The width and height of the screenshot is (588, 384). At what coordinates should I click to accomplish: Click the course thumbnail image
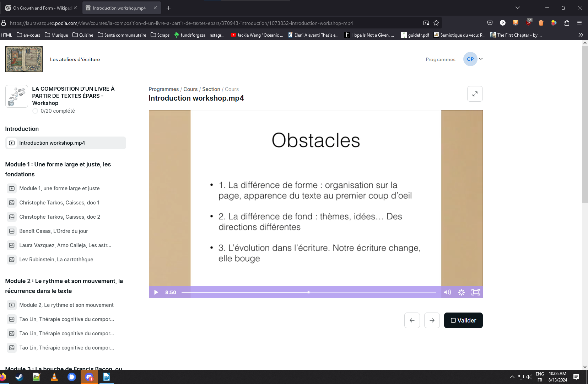17,96
